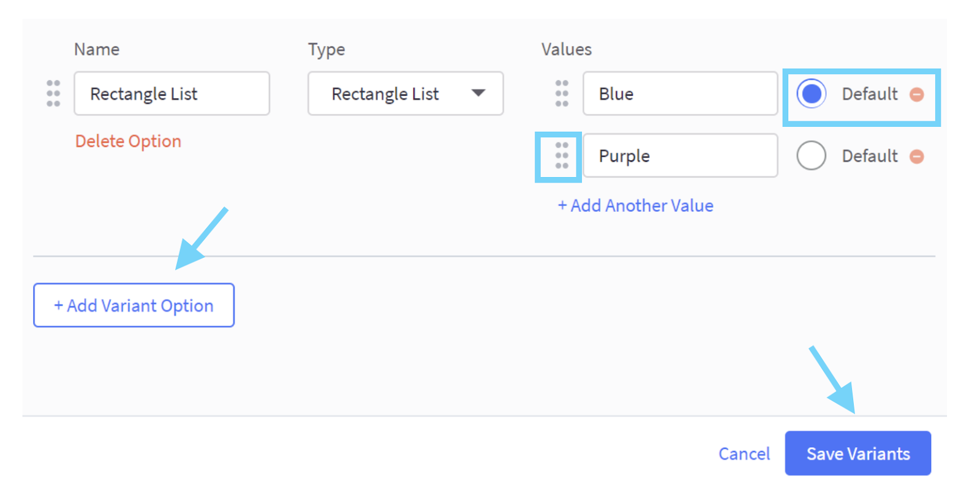Edit the option Name input field
Screen dimensions: 980x498
coord(172,94)
